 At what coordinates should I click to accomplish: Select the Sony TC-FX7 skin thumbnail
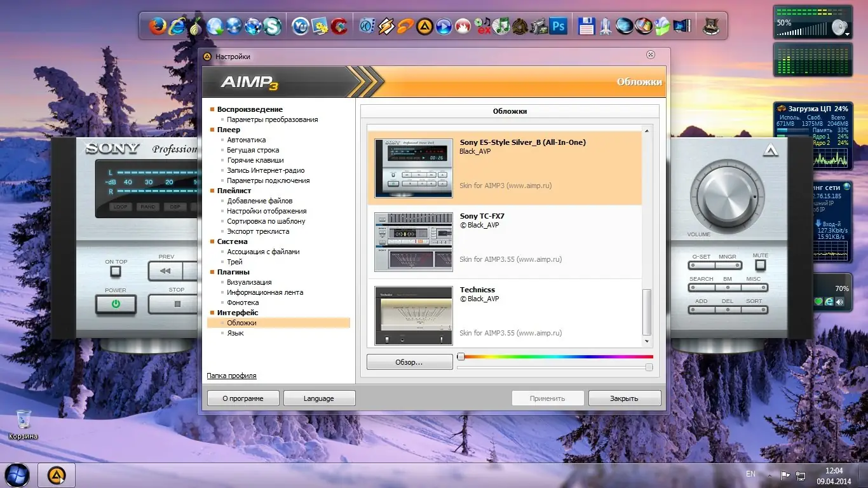(413, 242)
